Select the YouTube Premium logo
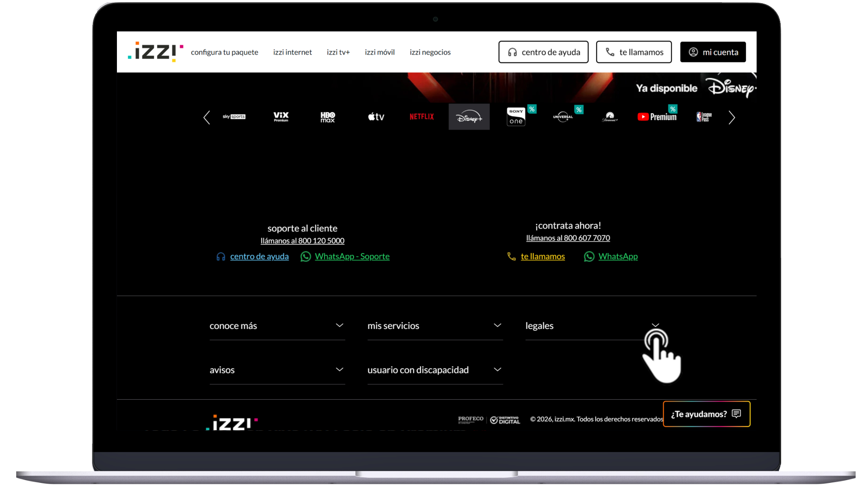 click(x=657, y=117)
